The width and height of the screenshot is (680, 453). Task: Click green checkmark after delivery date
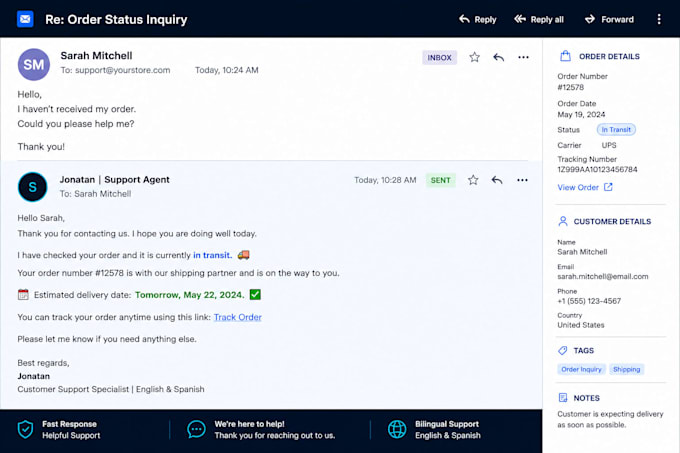tap(255, 295)
